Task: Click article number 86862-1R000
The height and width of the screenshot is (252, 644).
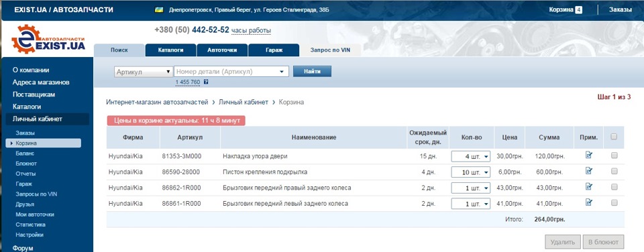Action: tap(181, 188)
